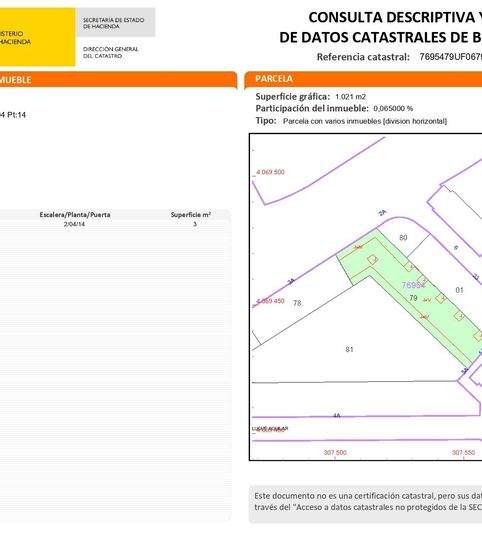
Task: Click parcel label 01 on the map
Action: tap(459, 290)
